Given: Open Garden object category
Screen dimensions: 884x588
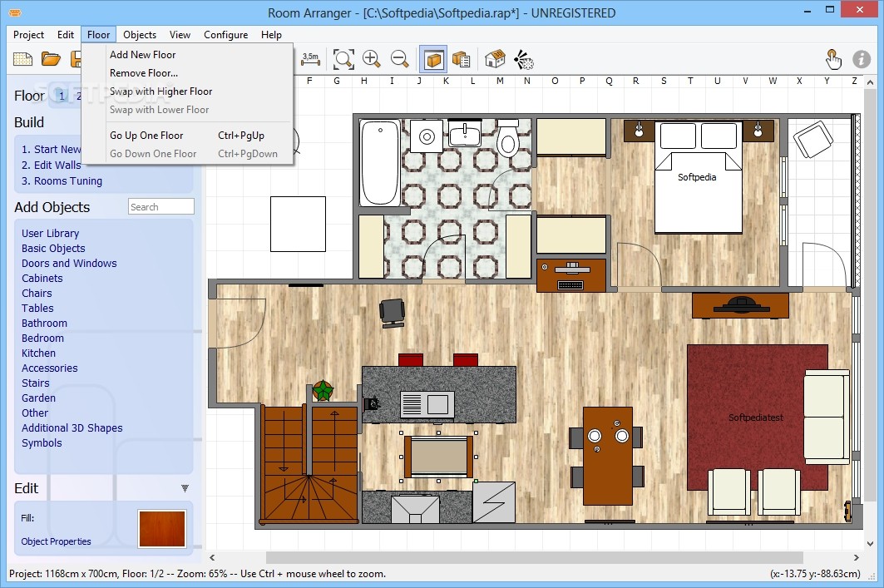Looking at the screenshot, I should pos(39,398).
